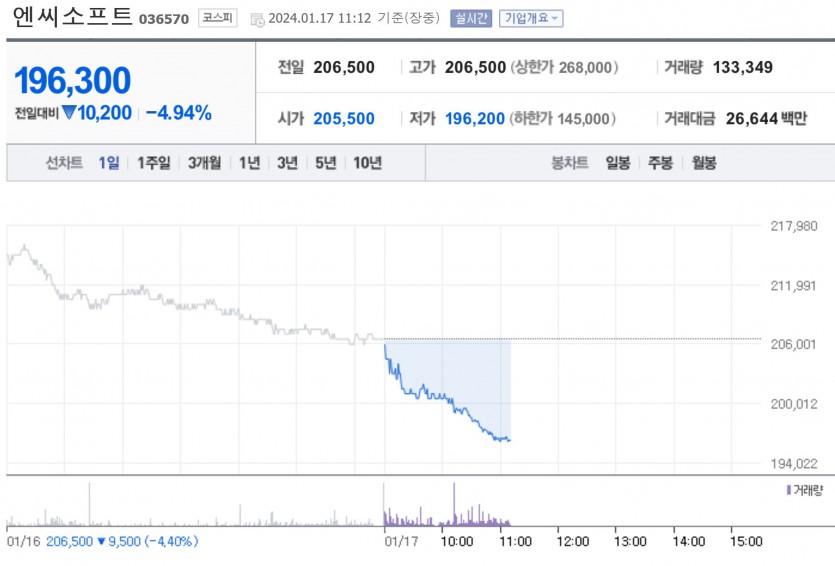Viewport: 835px width, 566px height.
Task: Show the 3개월 line chart
Action: 207,163
